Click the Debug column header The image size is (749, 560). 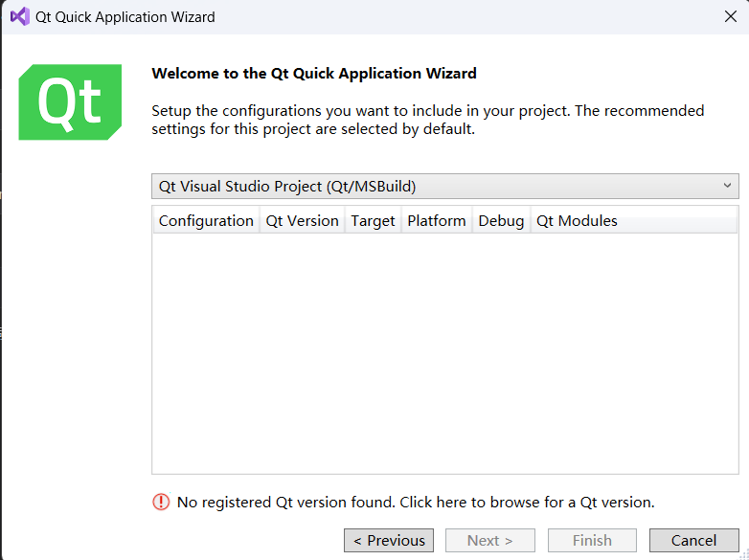[x=501, y=221]
